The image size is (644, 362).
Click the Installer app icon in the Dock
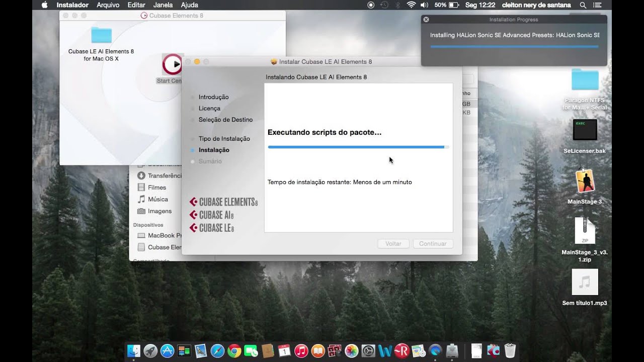coord(452,350)
